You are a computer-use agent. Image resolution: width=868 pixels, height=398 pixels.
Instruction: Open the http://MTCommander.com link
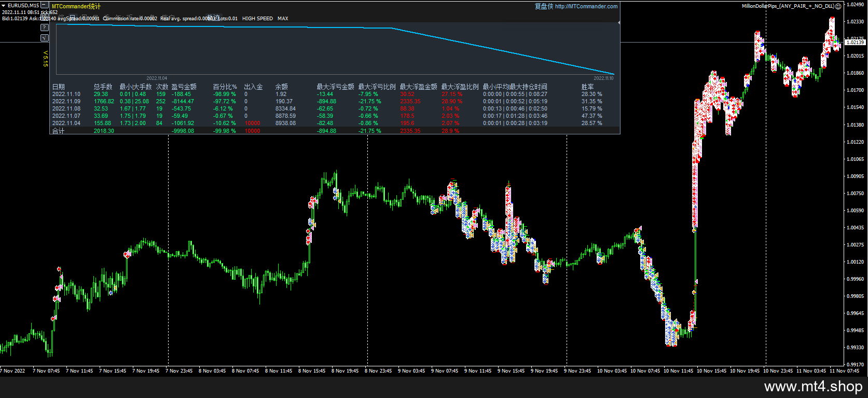click(x=586, y=6)
